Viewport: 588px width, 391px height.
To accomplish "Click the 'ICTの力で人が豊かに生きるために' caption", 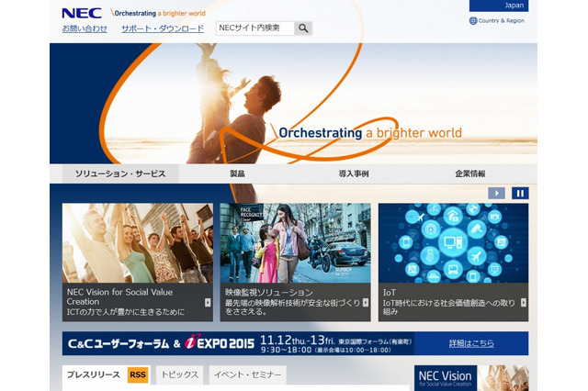I will (126, 312).
